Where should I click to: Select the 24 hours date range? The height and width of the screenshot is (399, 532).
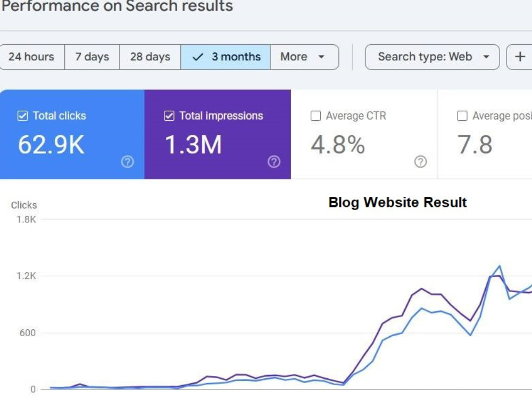pos(31,57)
